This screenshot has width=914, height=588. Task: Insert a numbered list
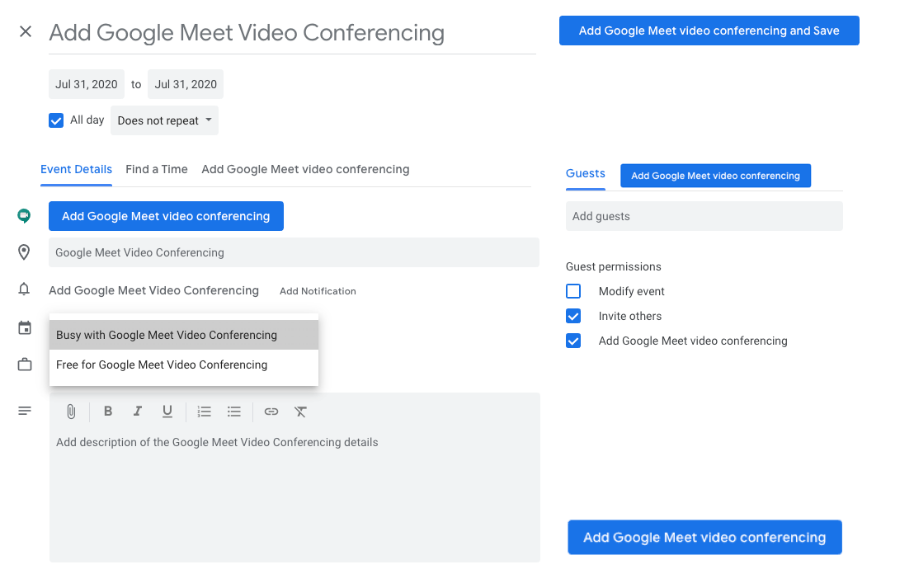click(204, 412)
